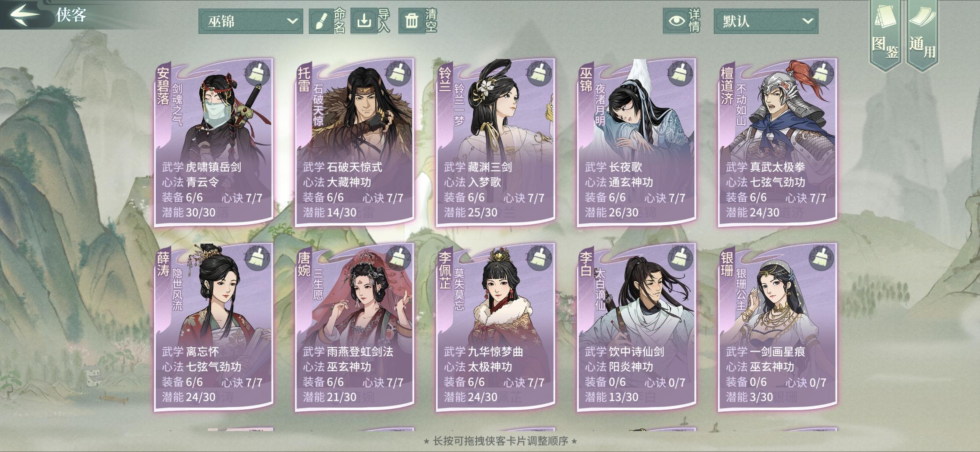Select the 铃兰 hero card
The height and width of the screenshot is (452, 980).
point(495,142)
